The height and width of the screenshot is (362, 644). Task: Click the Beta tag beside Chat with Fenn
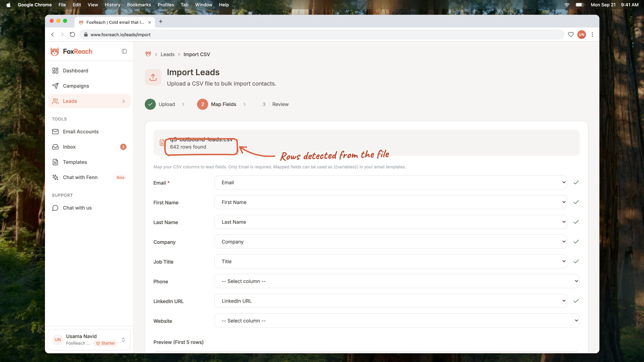(121, 177)
